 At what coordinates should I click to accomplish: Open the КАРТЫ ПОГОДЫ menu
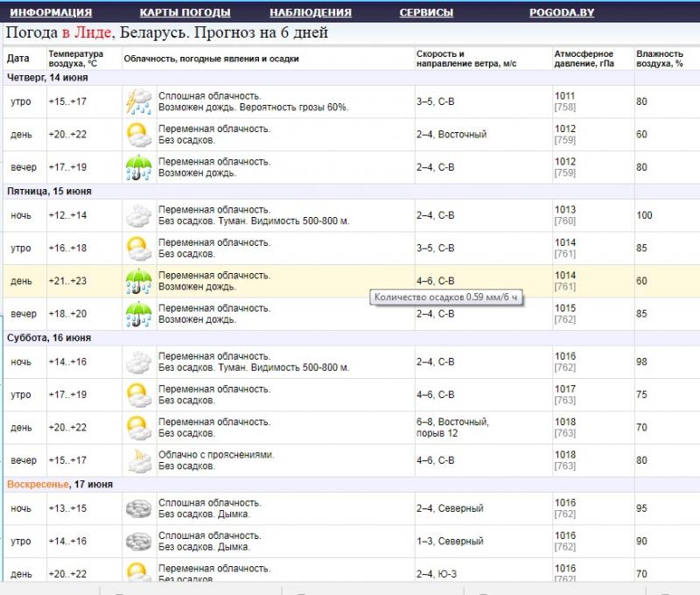pyautogui.click(x=185, y=13)
